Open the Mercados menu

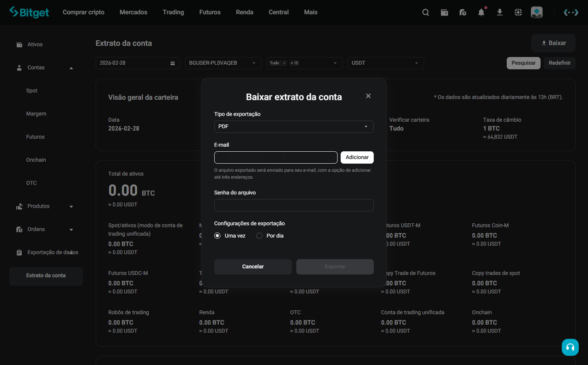(134, 12)
